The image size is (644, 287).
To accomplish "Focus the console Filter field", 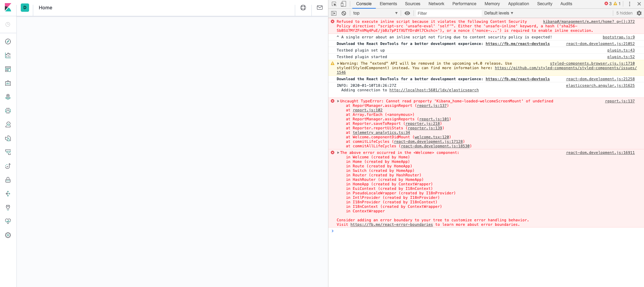I will click(448, 13).
